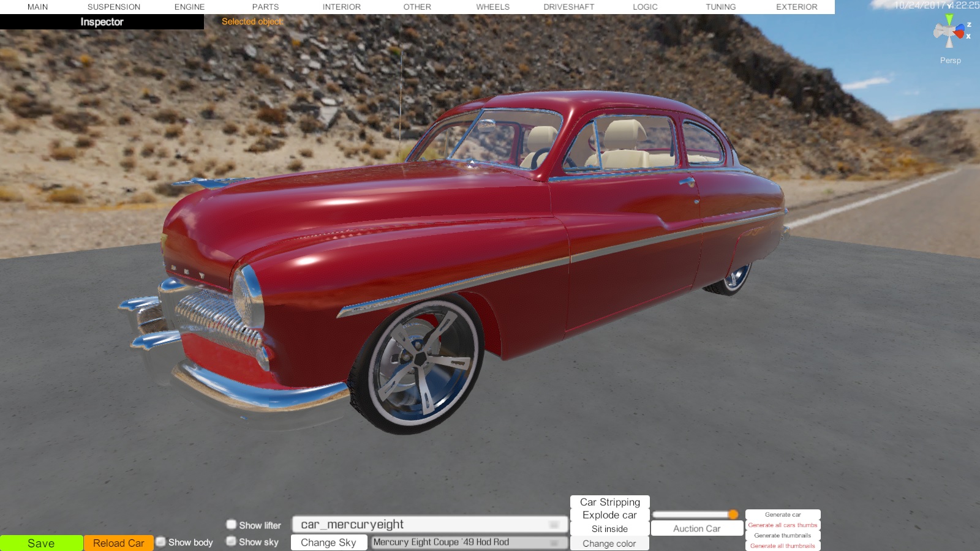Click the Explode car button
980x551 pixels.
[x=609, y=515]
